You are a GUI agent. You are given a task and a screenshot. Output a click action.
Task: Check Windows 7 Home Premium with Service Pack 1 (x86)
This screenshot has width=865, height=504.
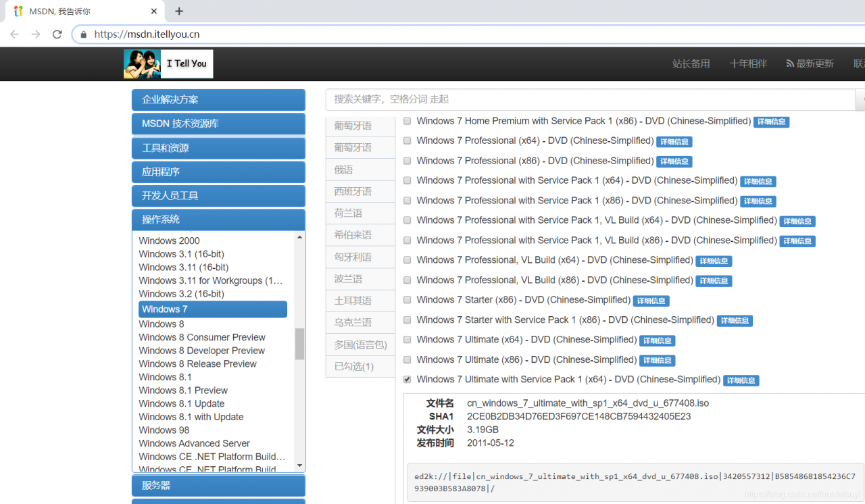coord(407,121)
